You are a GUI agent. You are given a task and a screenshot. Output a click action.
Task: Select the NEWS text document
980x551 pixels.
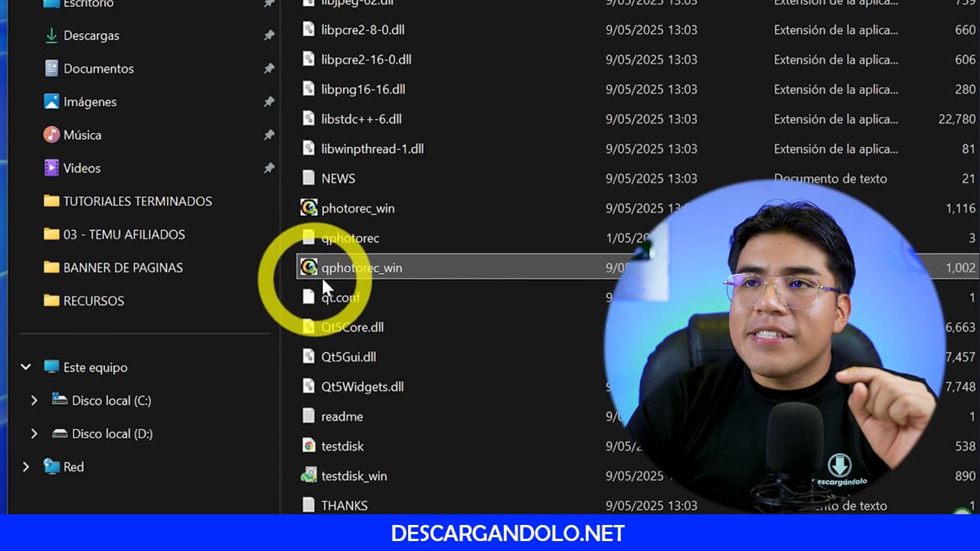click(338, 178)
